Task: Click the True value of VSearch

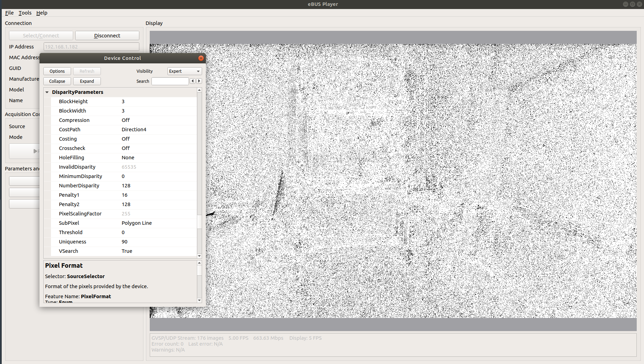Action: click(127, 251)
